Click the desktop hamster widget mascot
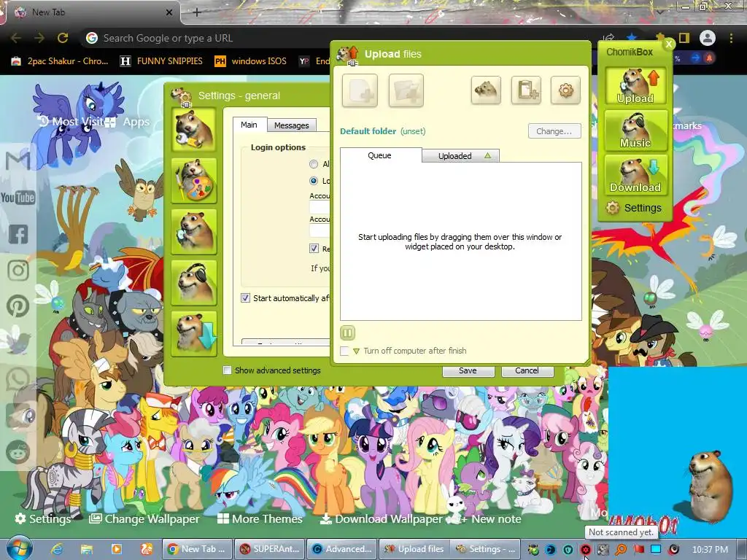 pos(711,485)
